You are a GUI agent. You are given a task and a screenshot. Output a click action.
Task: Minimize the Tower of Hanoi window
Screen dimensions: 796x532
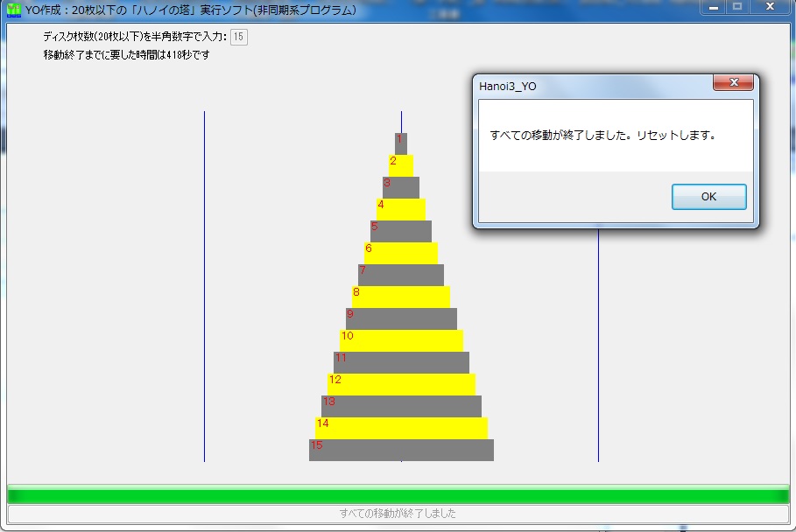(715, 8)
